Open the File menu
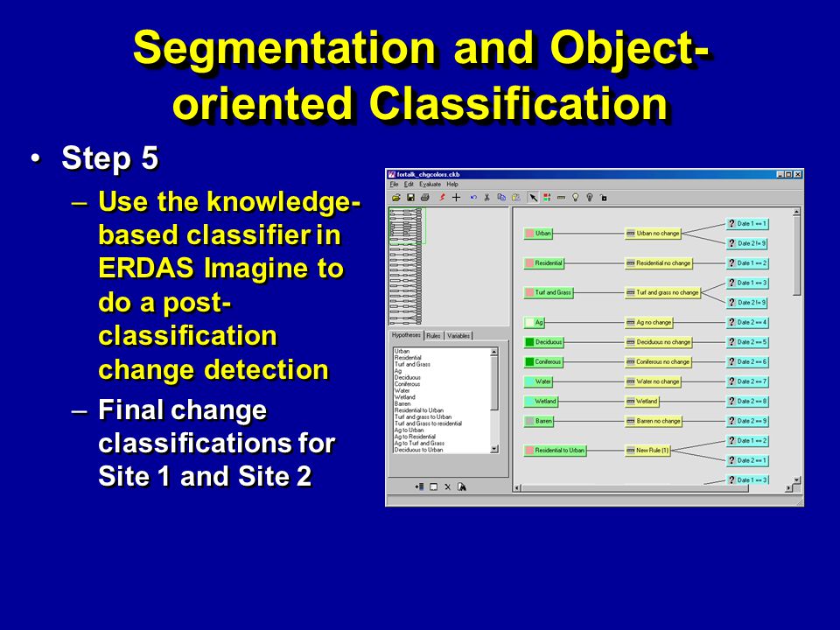 [394, 185]
